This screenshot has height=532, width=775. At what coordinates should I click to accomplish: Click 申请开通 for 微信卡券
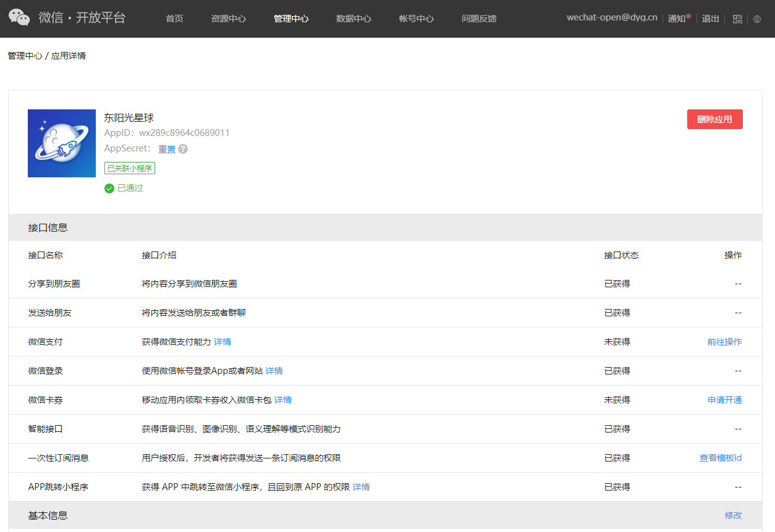pos(725,400)
